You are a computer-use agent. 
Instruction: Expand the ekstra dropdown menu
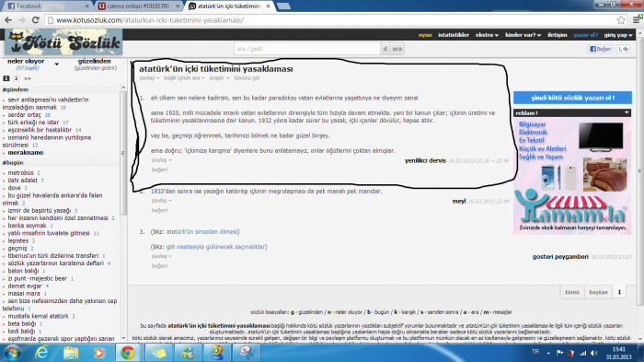(x=487, y=35)
